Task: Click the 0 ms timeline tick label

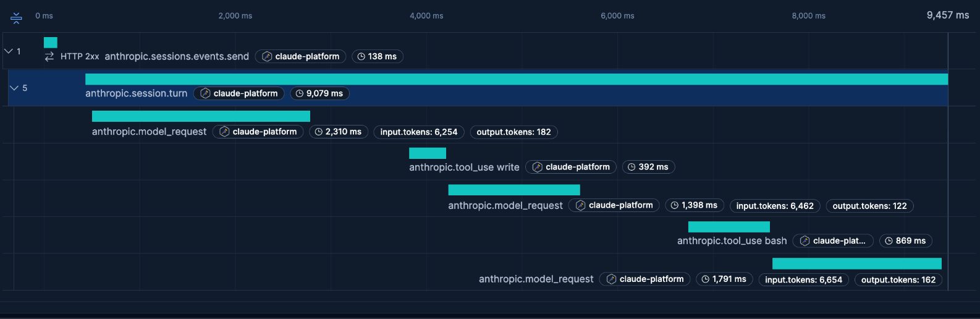Action: [x=44, y=15]
